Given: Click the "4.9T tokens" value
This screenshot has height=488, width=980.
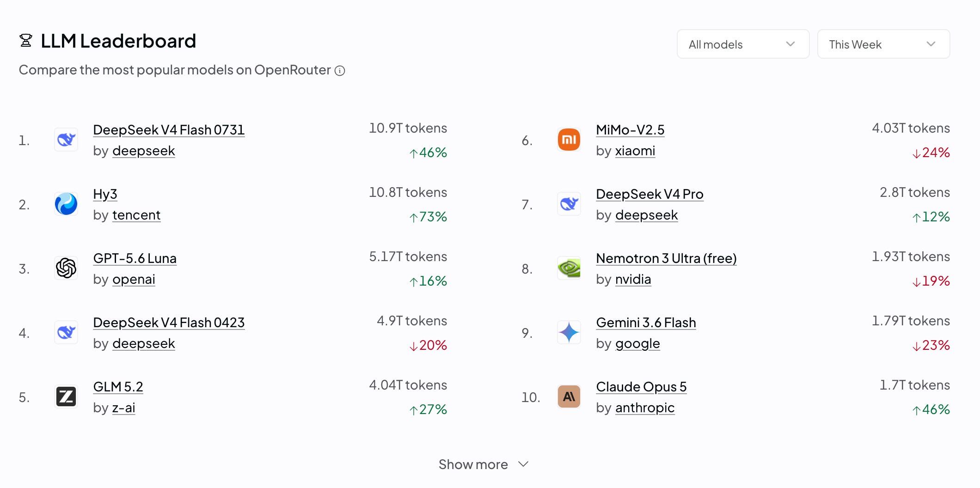Looking at the screenshot, I should click(412, 321).
